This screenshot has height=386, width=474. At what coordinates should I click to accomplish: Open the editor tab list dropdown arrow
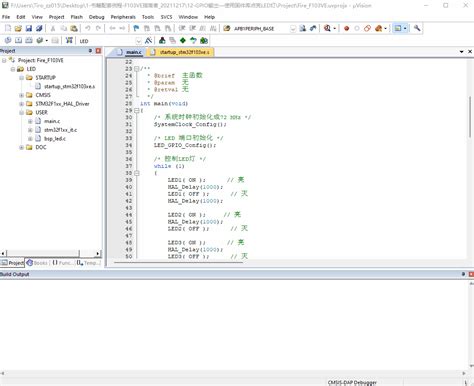coord(462,52)
